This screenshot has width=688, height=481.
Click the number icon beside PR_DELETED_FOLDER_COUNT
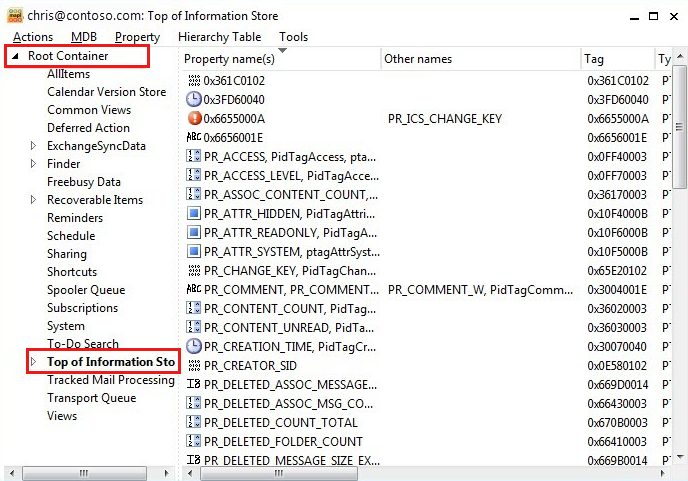click(194, 442)
